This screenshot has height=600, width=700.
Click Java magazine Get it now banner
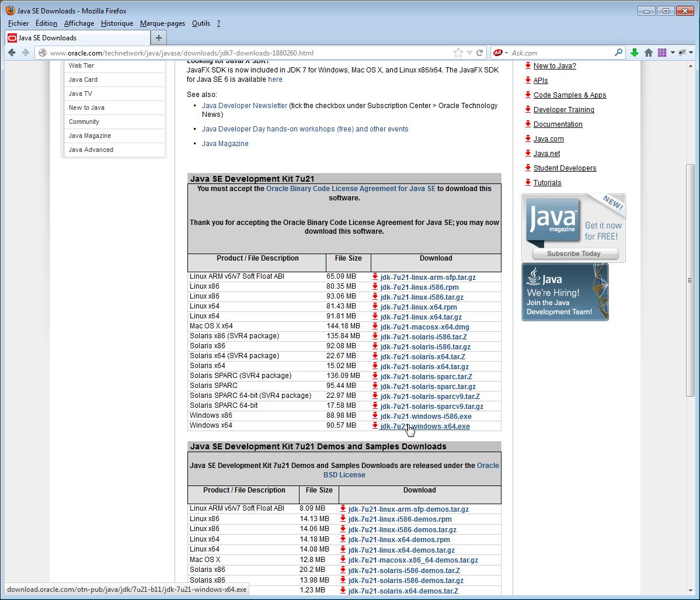pyautogui.click(x=574, y=228)
